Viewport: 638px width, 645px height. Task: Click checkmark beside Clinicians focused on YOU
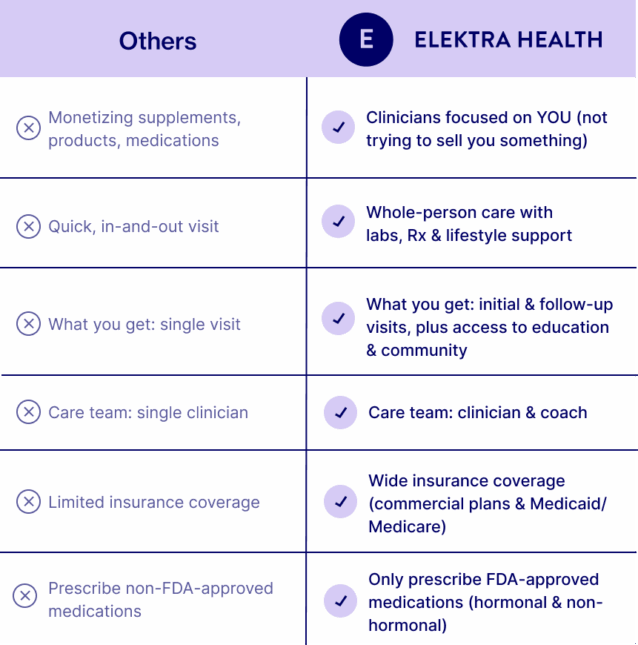click(x=338, y=128)
